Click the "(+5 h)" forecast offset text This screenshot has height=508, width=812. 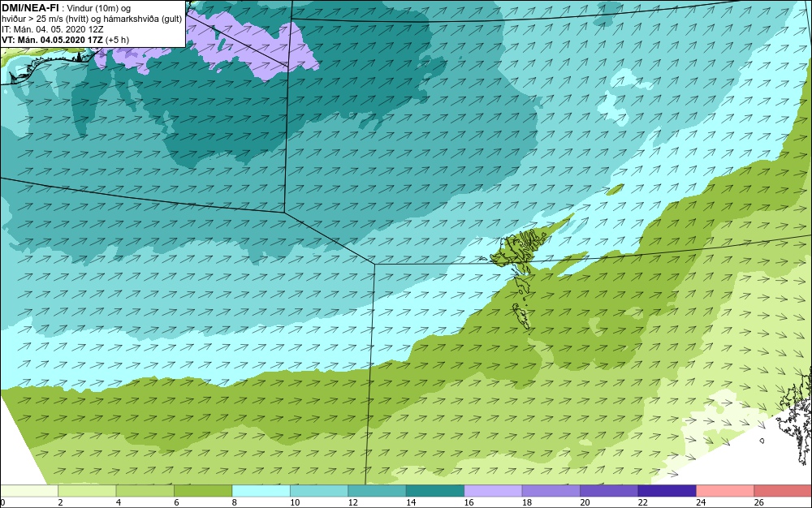(117, 40)
